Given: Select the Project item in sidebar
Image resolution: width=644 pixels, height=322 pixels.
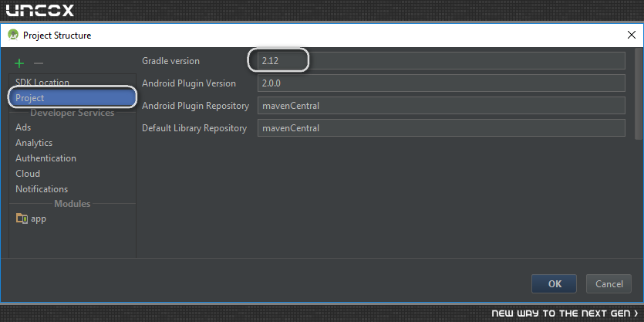Looking at the screenshot, I should tap(72, 98).
